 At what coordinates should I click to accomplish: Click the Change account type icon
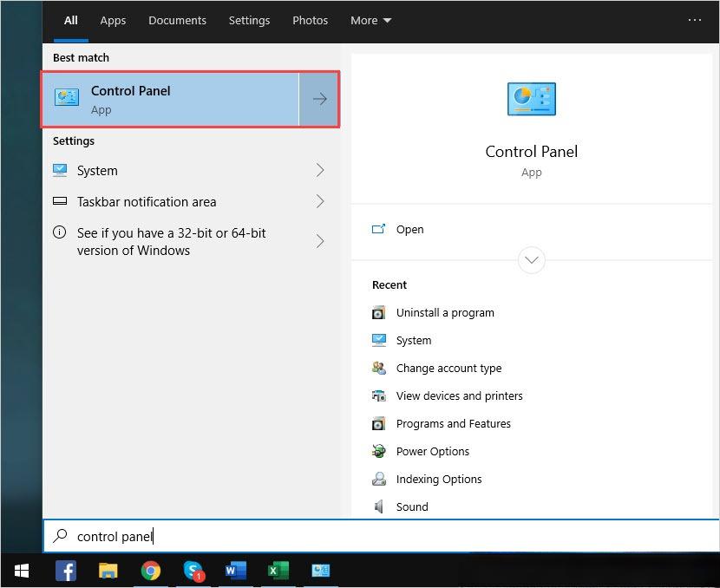379,368
